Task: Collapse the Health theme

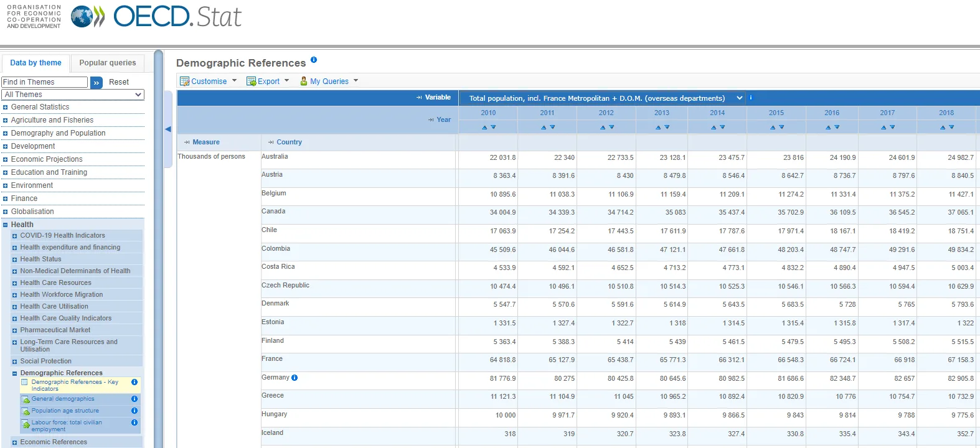Action: 5,225
